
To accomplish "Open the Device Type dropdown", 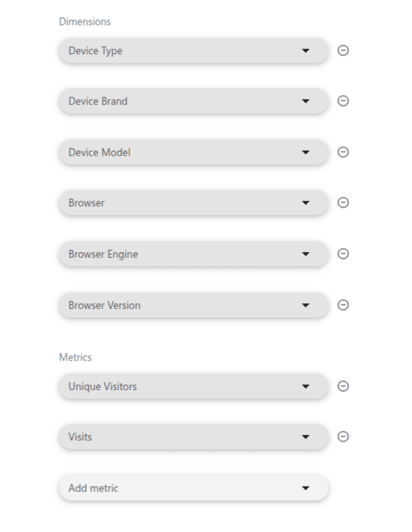I will (193, 51).
